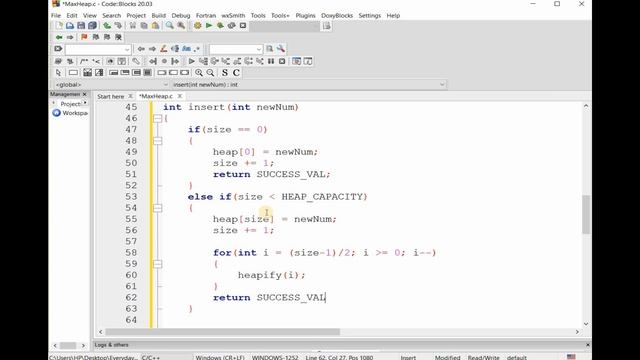
Task: Toggle the C comments display button
Action: point(236,73)
